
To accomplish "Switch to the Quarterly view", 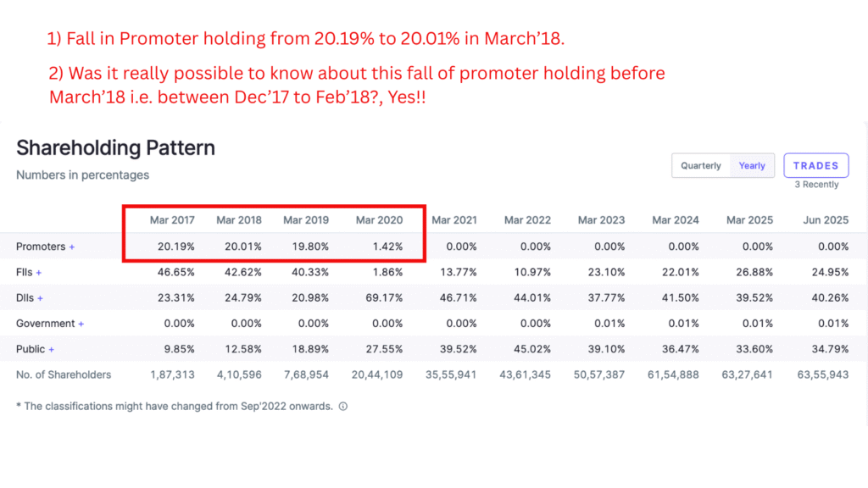I will [701, 165].
